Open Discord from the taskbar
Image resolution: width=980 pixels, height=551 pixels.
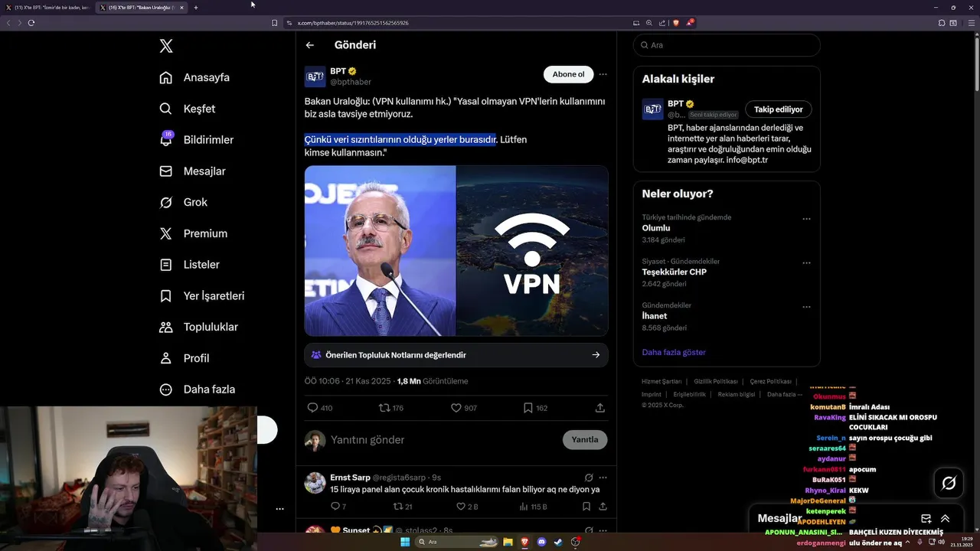(x=541, y=542)
